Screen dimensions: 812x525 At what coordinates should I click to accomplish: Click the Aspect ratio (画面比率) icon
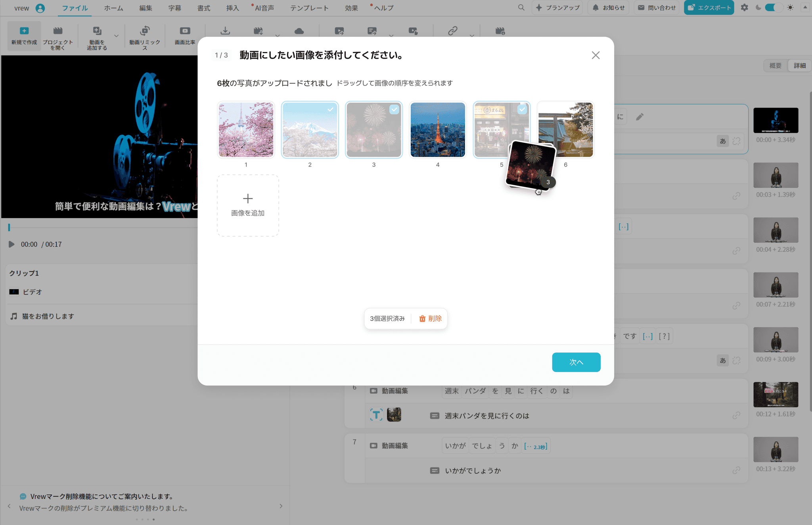coord(185,31)
